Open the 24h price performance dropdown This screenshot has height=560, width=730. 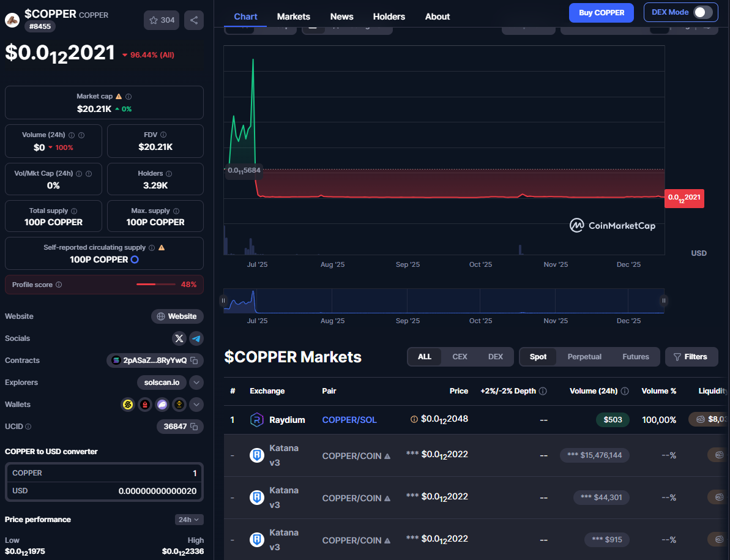coord(189,520)
